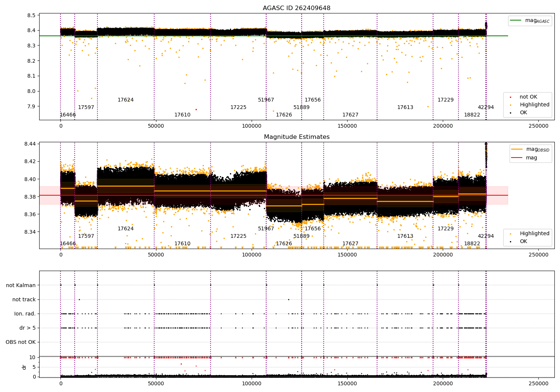Click 'not OK' legend entry in top panel
The height and width of the screenshot is (392, 560).
(x=528, y=97)
